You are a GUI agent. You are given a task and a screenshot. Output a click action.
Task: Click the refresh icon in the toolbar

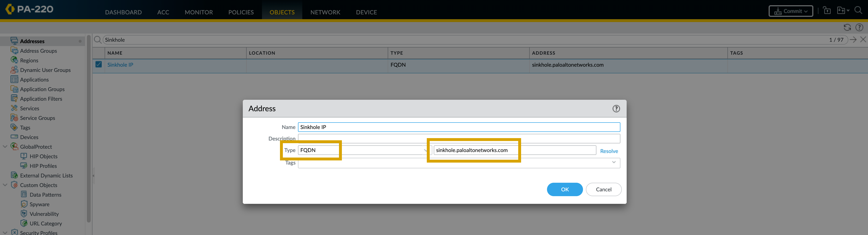coord(847,28)
